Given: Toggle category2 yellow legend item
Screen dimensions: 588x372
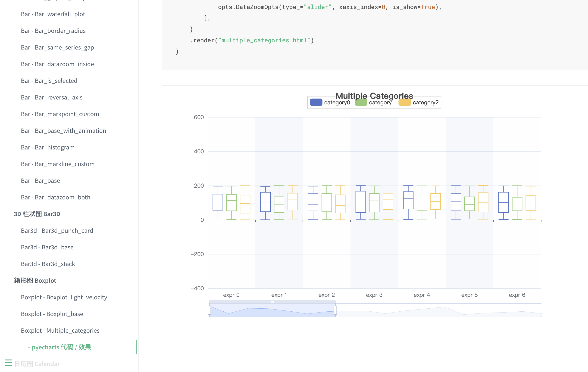Looking at the screenshot, I should [404, 102].
